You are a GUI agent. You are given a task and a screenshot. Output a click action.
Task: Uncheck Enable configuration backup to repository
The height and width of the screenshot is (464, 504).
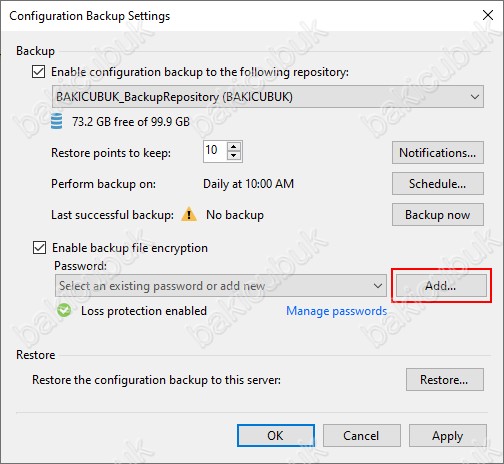coord(38,72)
